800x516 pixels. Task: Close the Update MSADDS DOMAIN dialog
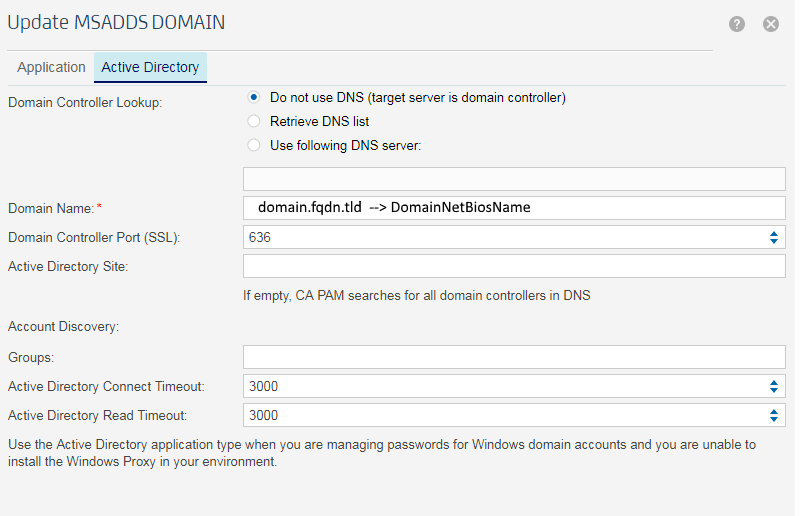tap(770, 24)
